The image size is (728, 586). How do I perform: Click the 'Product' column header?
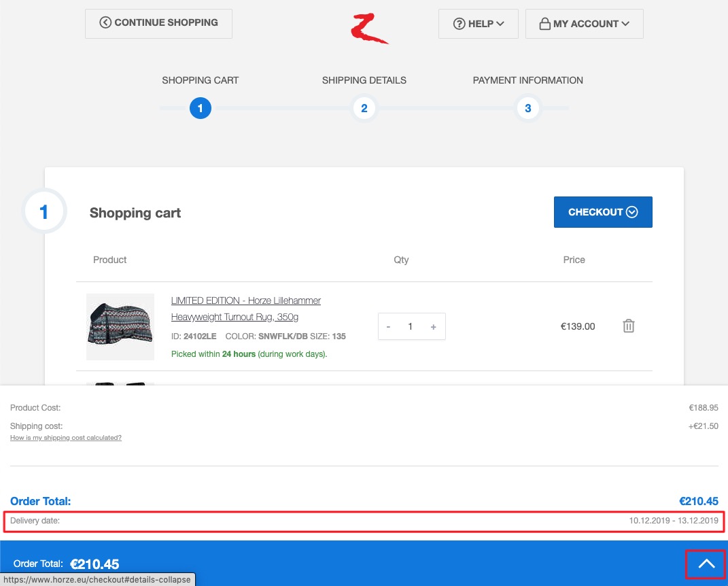point(109,260)
